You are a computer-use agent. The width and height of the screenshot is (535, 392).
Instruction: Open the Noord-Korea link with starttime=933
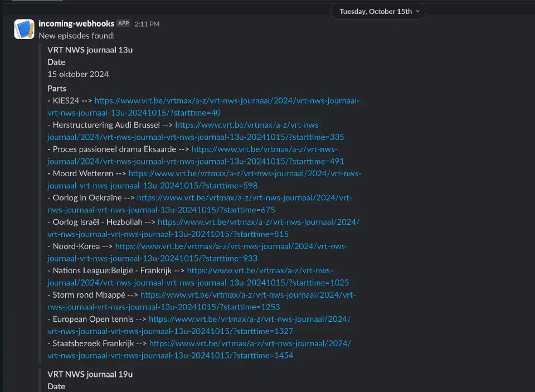click(x=197, y=252)
